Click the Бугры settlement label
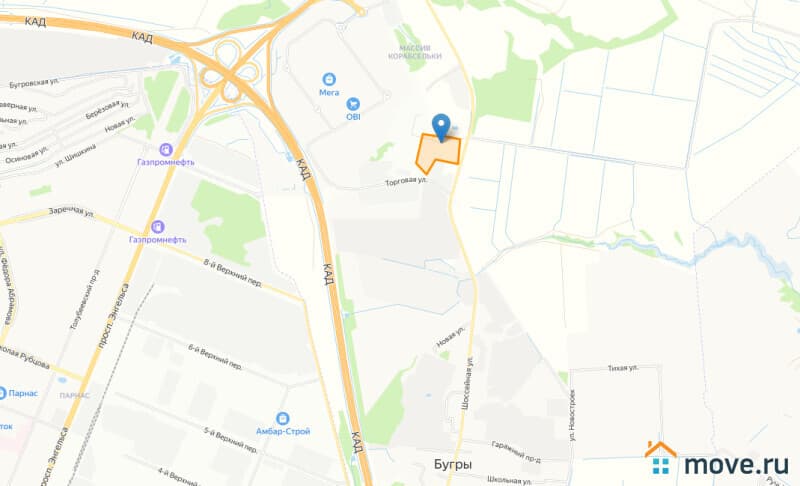 point(453,465)
